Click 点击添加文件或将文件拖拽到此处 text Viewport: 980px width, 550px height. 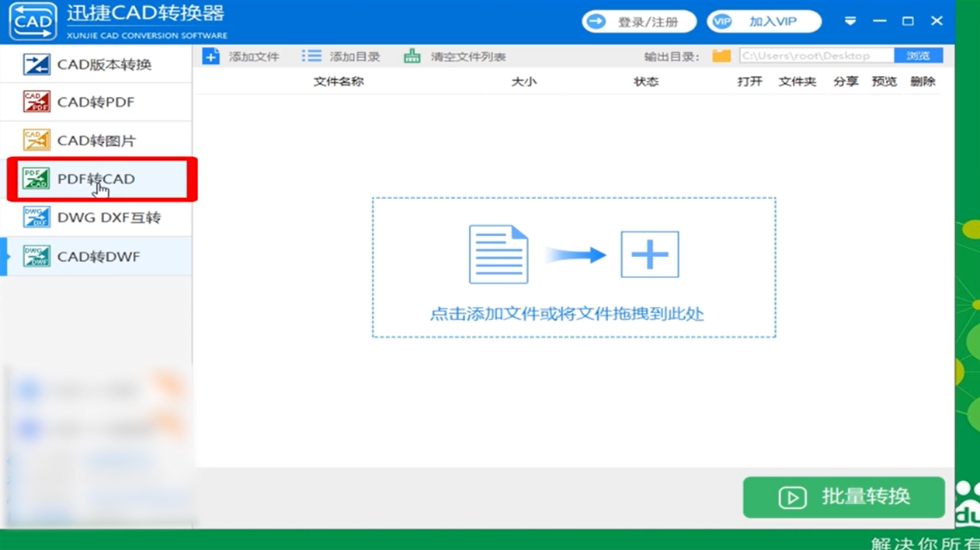click(567, 314)
